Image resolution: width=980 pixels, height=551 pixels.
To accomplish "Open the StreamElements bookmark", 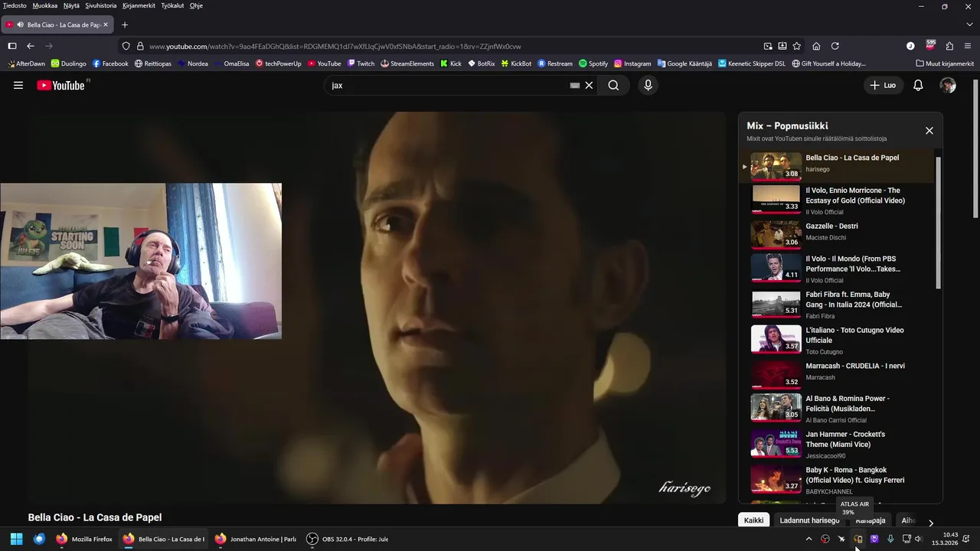I will pos(407,64).
